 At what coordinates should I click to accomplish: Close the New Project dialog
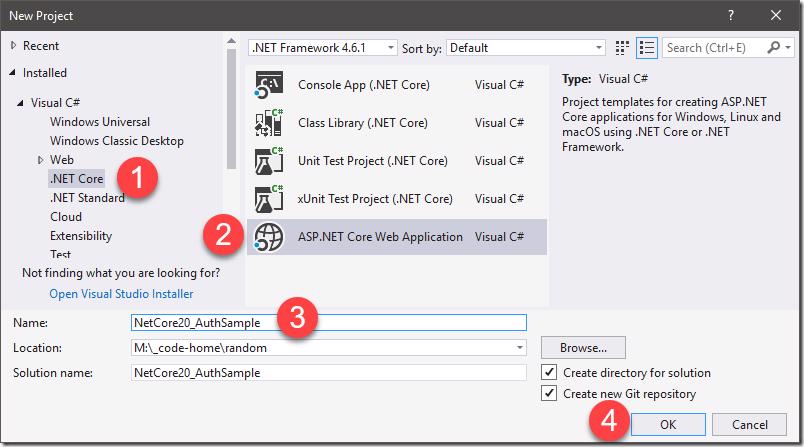[x=776, y=15]
